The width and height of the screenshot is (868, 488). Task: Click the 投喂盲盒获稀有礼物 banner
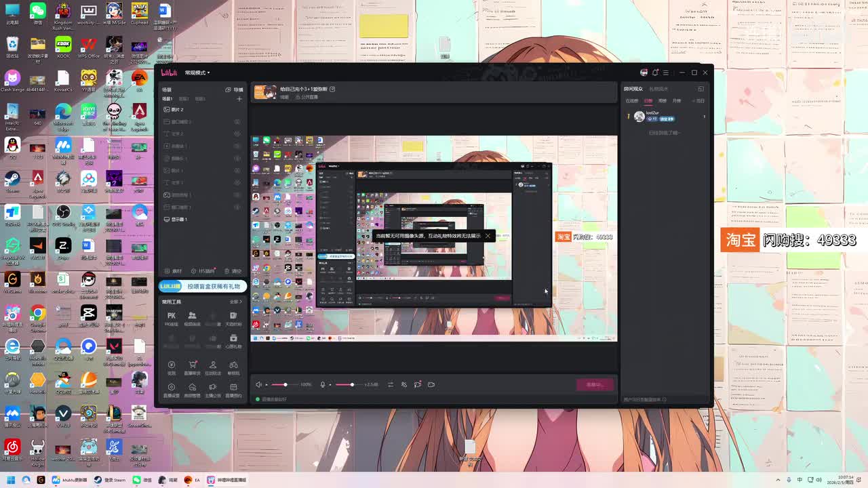[x=202, y=287]
